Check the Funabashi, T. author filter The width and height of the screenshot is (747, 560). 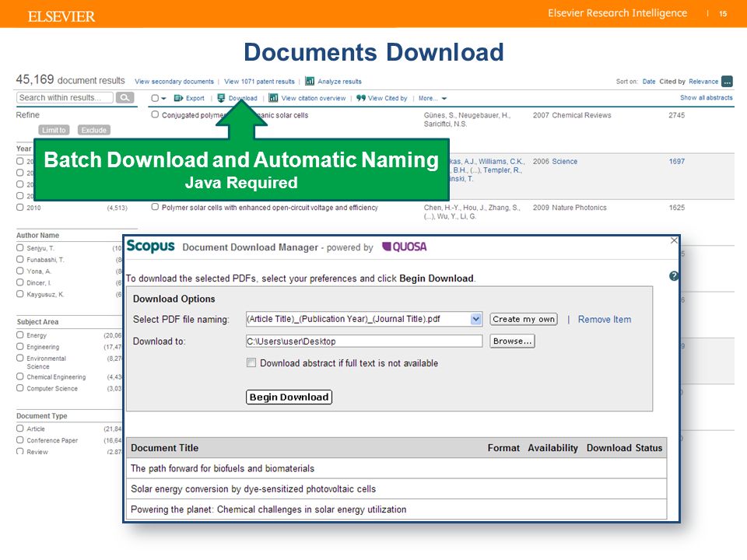20,259
